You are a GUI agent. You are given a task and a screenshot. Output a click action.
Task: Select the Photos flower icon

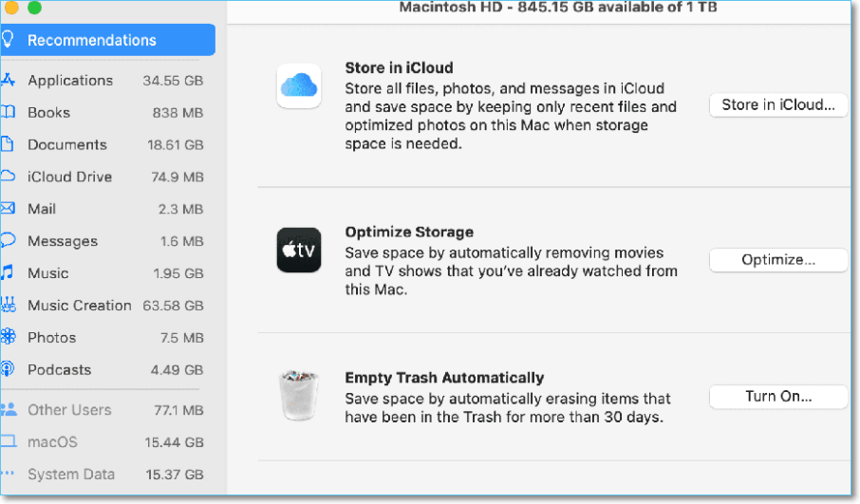click(x=8, y=338)
